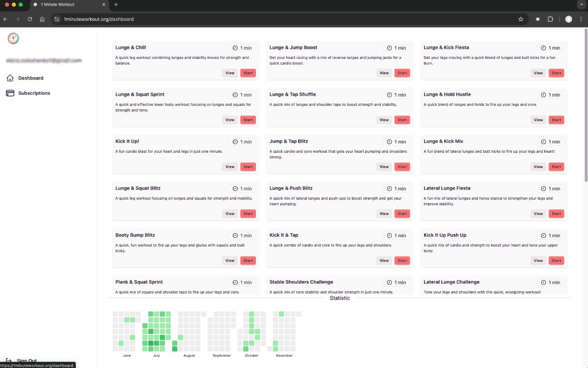
Task: Open a new browser tab
Action: coord(116,5)
